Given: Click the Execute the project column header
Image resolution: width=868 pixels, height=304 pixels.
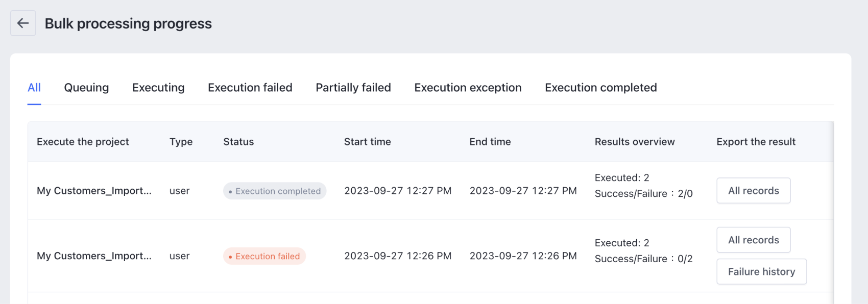Looking at the screenshot, I should pos(83,141).
